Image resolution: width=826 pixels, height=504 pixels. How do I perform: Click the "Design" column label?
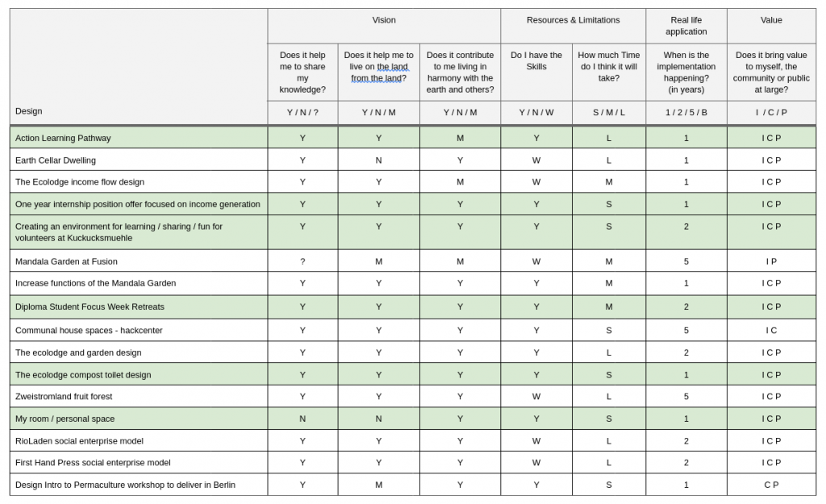29,111
